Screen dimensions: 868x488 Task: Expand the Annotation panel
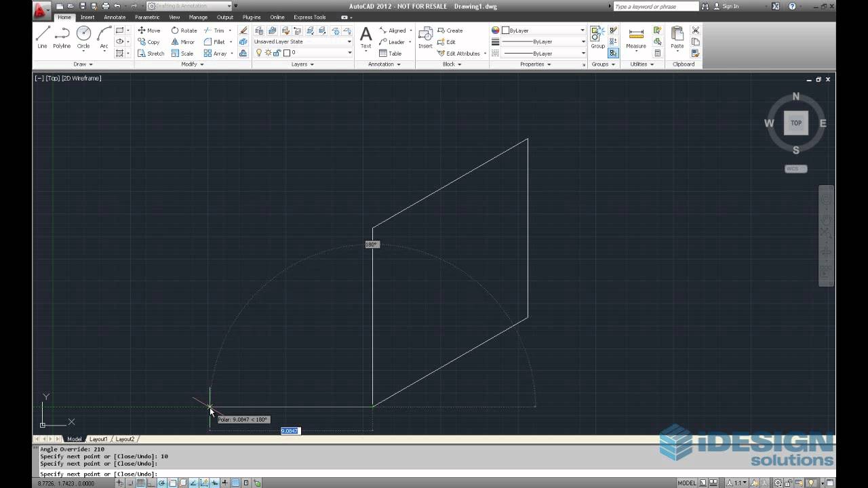point(384,64)
